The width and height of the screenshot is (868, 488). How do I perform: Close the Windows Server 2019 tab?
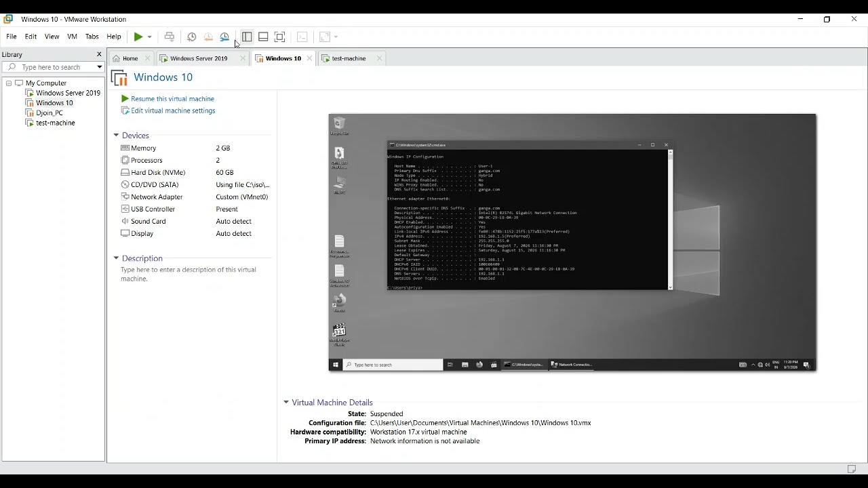(x=243, y=58)
